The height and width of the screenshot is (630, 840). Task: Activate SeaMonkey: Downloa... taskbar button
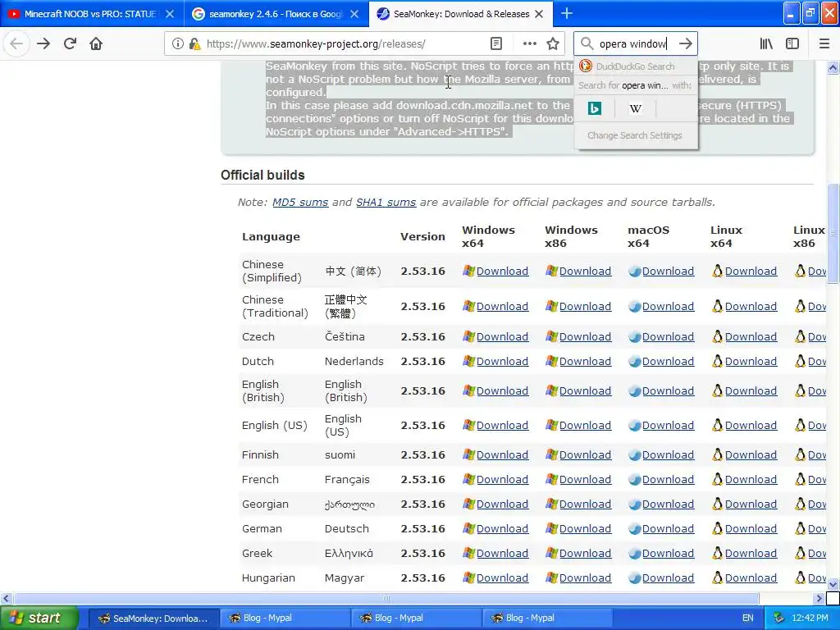pyautogui.click(x=153, y=619)
